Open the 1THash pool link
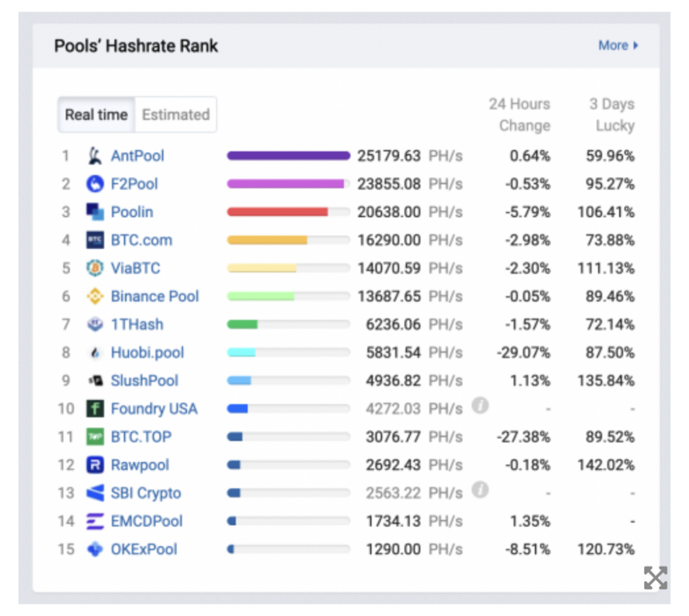Image resolution: width=689 pixels, height=616 pixels. pos(137,324)
